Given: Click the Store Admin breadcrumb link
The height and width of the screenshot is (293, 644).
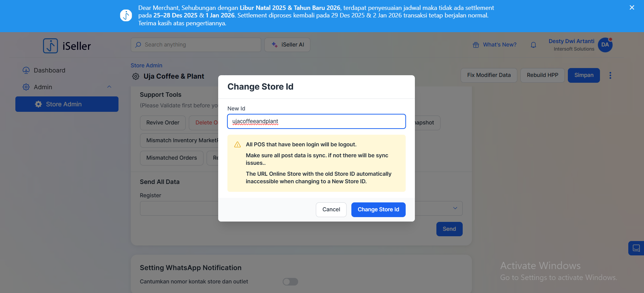Looking at the screenshot, I should pos(146,65).
